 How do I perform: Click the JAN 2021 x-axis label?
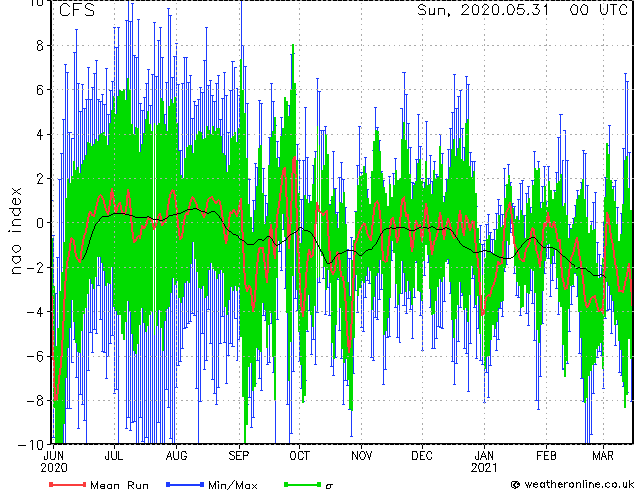pyautogui.click(x=484, y=462)
